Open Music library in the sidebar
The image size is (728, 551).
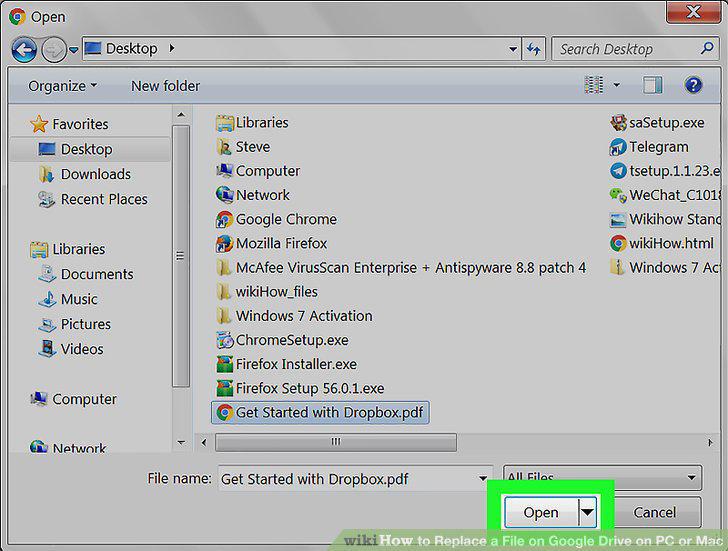68,299
